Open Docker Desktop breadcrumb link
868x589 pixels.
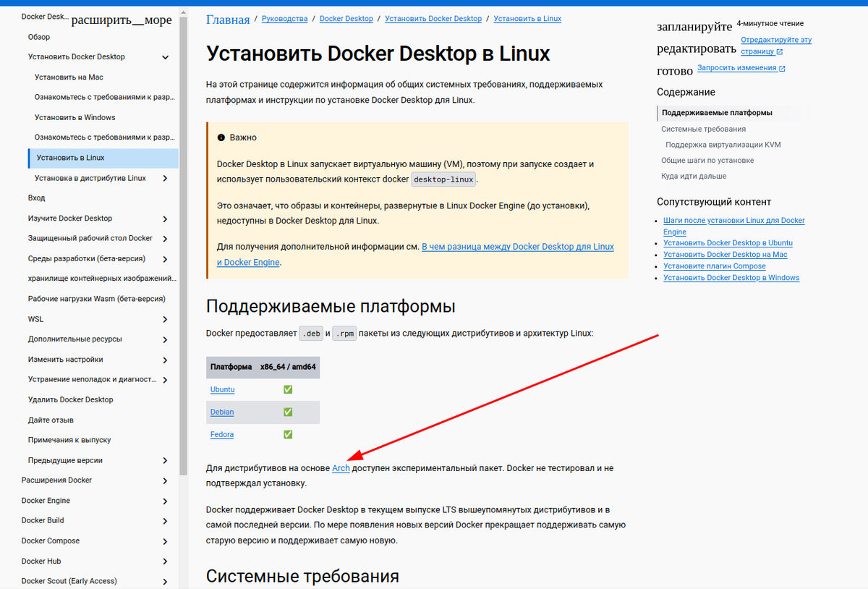(x=346, y=18)
